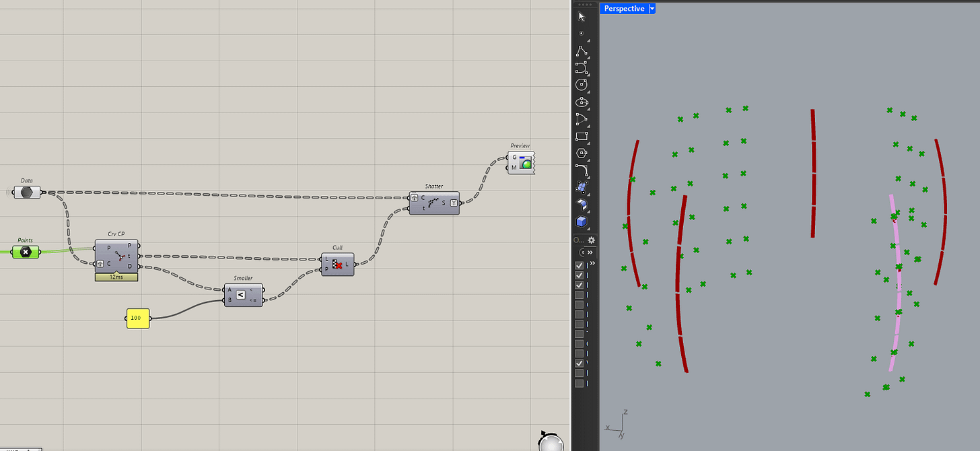Select the Polygon tool icon

coord(582,154)
